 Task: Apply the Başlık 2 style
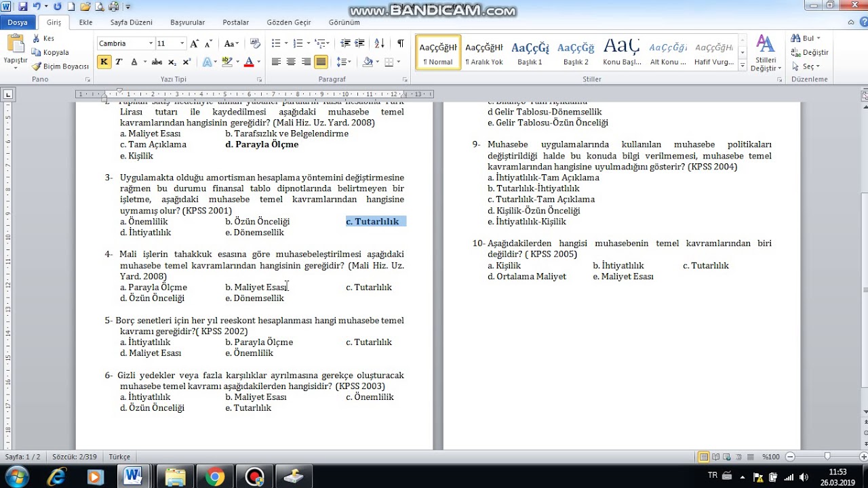pyautogui.click(x=576, y=53)
